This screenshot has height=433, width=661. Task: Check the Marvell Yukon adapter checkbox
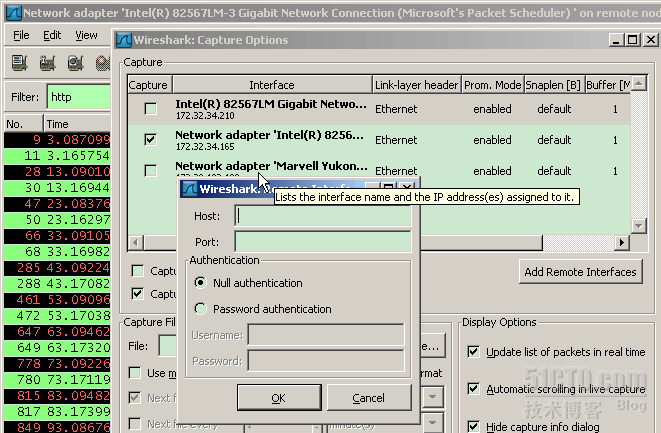[150, 171]
